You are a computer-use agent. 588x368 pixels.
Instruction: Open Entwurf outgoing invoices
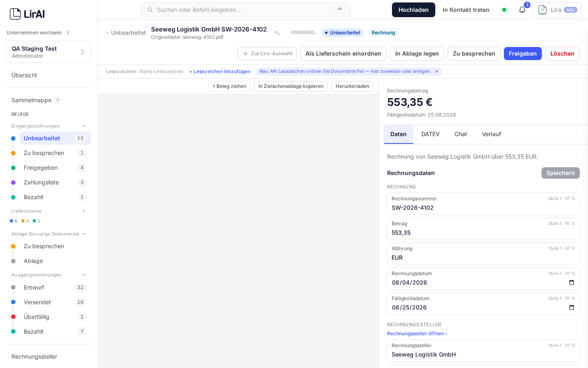tap(55, 287)
